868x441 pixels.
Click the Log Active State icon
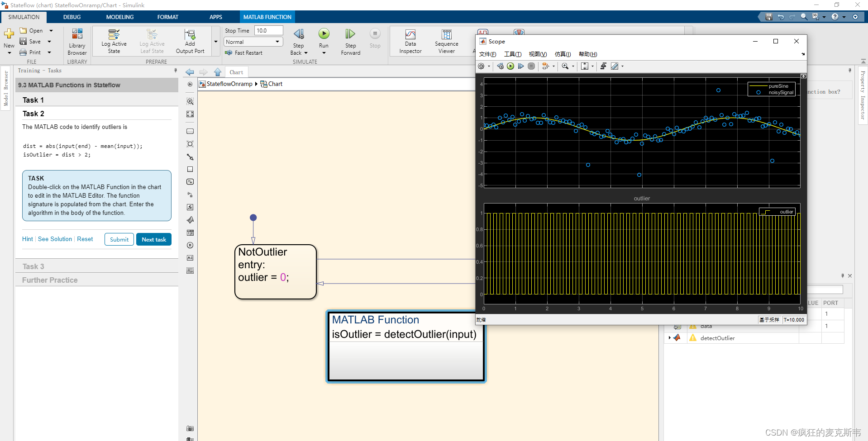tap(114, 34)
